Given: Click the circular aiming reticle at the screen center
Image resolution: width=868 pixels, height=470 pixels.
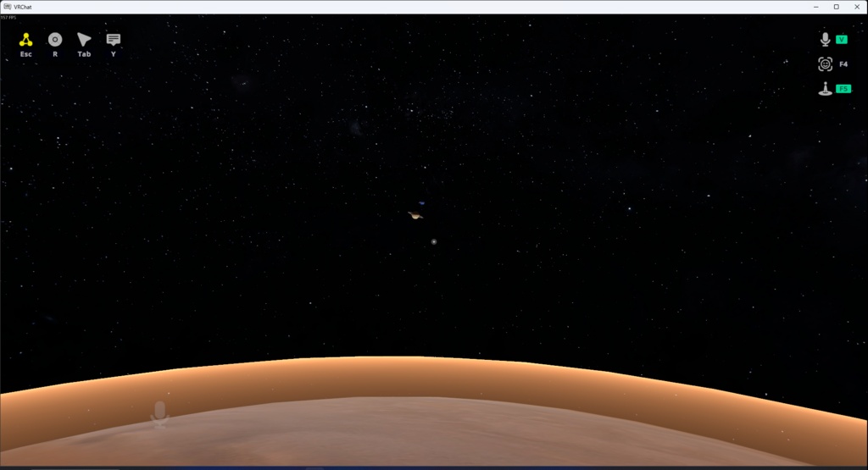Looking at the screenshot, I should (434, 241).
